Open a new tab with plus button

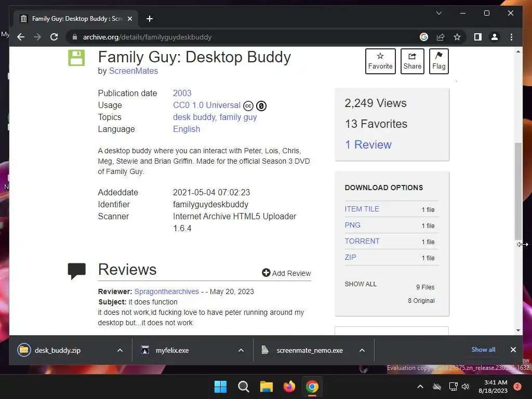(x=150, y=19)
